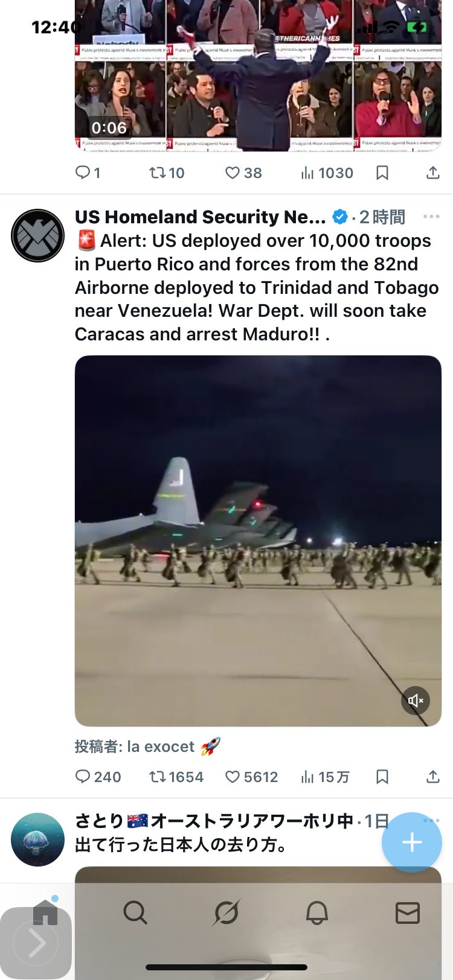Image resolution: width=453 pixels, height=980 pixels.
Task: Open la exocet poster link
Action: coord(161,746)
